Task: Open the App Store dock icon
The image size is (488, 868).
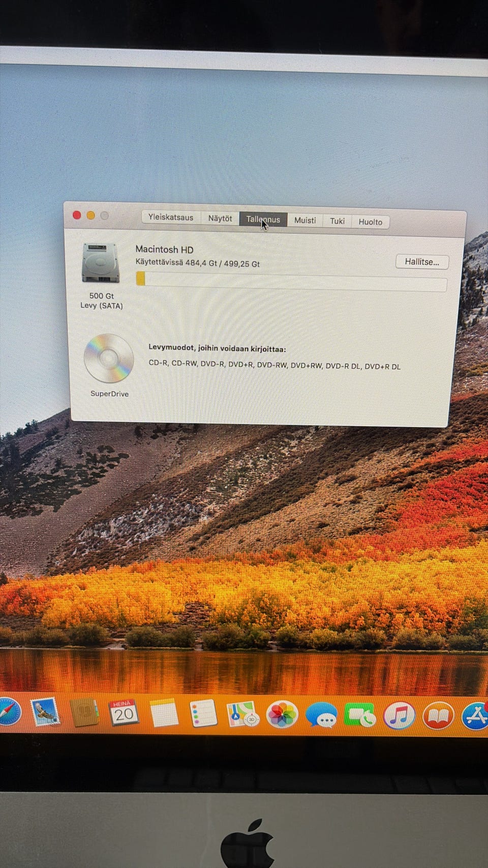Action: tap(475, 716)
